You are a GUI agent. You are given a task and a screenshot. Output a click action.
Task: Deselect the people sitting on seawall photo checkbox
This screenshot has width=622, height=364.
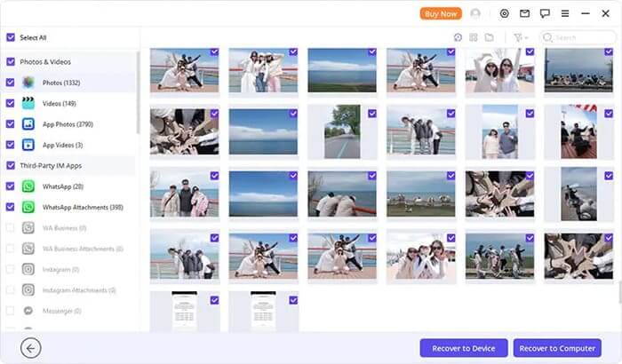(609, 52)
